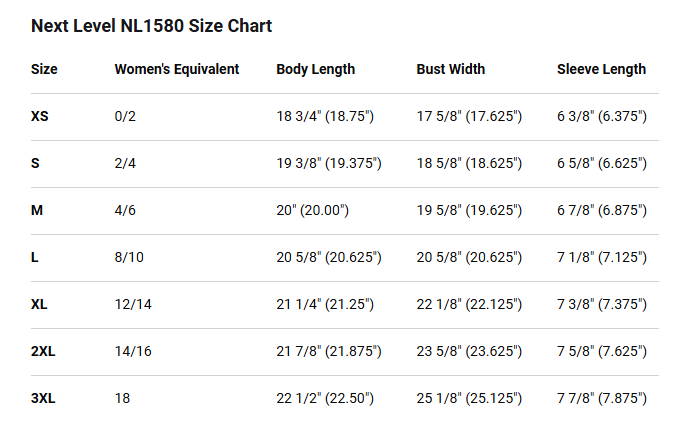Select the XL size row label

39,304
